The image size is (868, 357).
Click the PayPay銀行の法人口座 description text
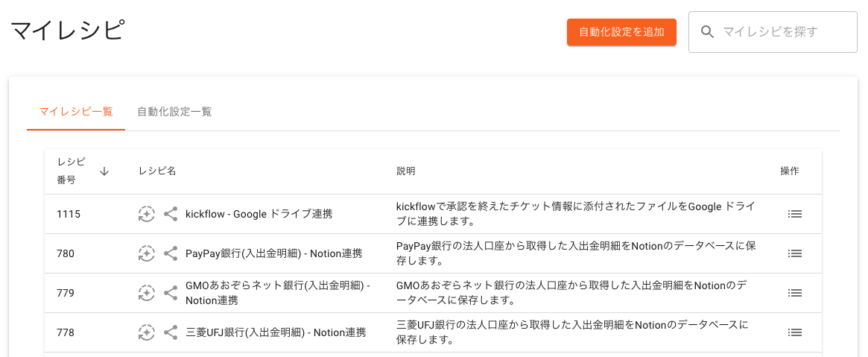pos(576,253)
